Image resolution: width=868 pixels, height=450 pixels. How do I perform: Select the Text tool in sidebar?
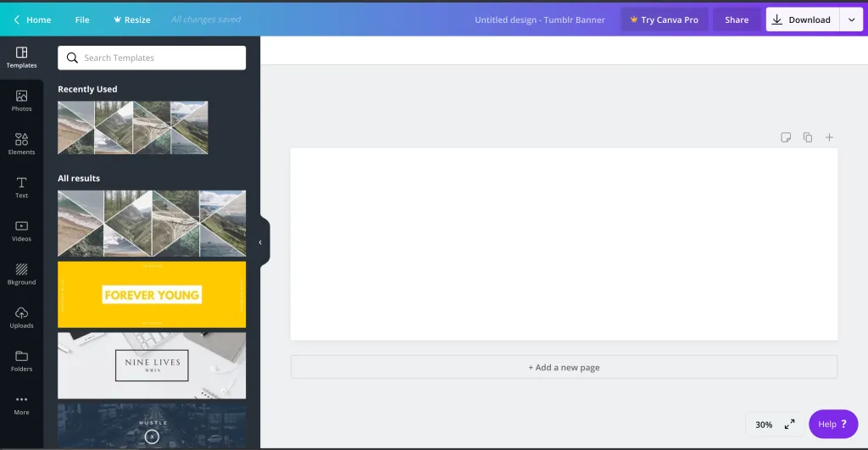pos(21,187)
